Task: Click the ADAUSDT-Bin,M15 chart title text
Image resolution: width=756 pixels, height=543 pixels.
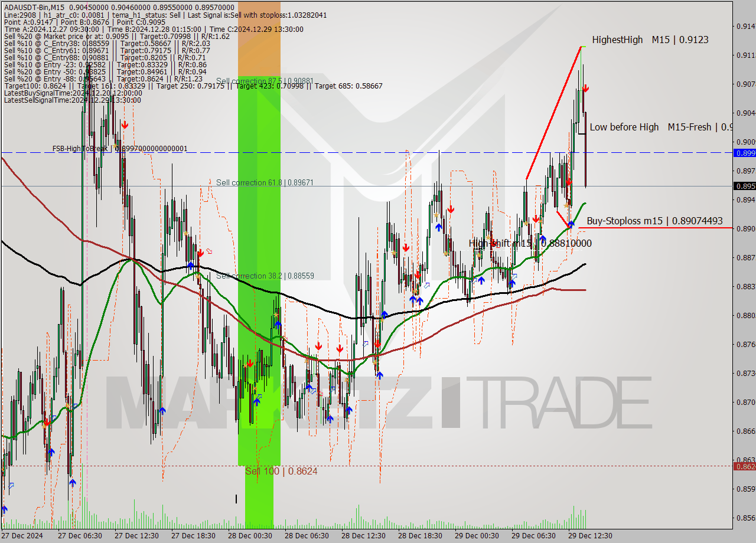Action: click(x=34, y=7)
